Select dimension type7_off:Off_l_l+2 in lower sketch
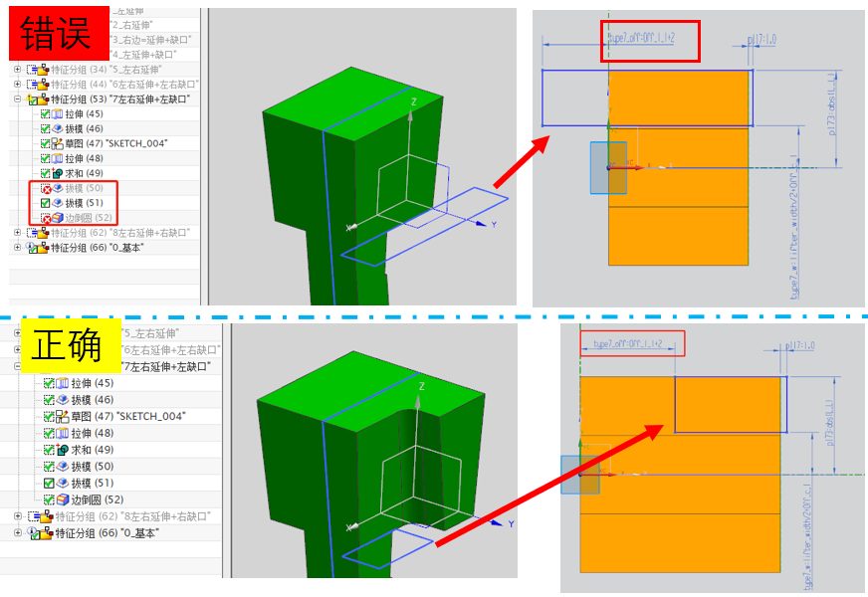Screen dimensions: 868x597 click(x=628, y=343)
